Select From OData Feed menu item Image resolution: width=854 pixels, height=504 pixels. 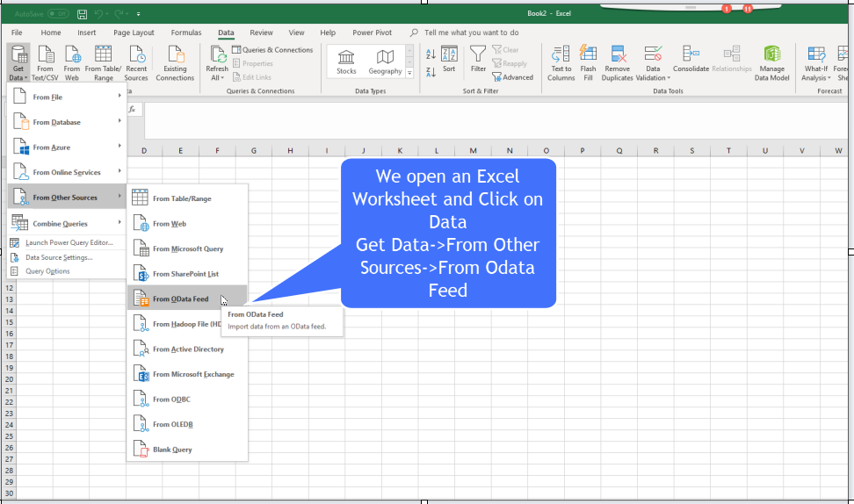pyautogui.click(x=180, y=299)
